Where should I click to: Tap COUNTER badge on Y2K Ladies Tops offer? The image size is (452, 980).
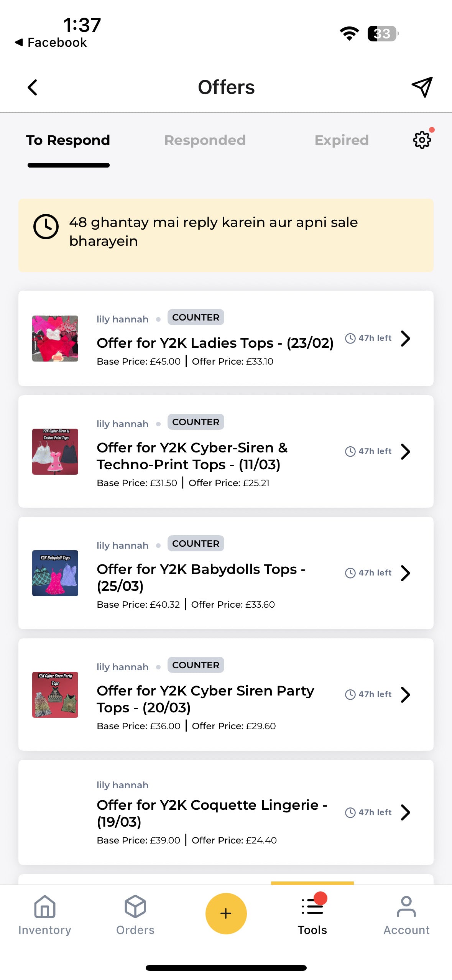click(196, 317)
